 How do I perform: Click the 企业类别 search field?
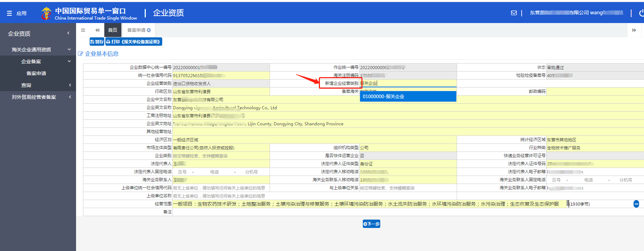(x=221, y=156)
